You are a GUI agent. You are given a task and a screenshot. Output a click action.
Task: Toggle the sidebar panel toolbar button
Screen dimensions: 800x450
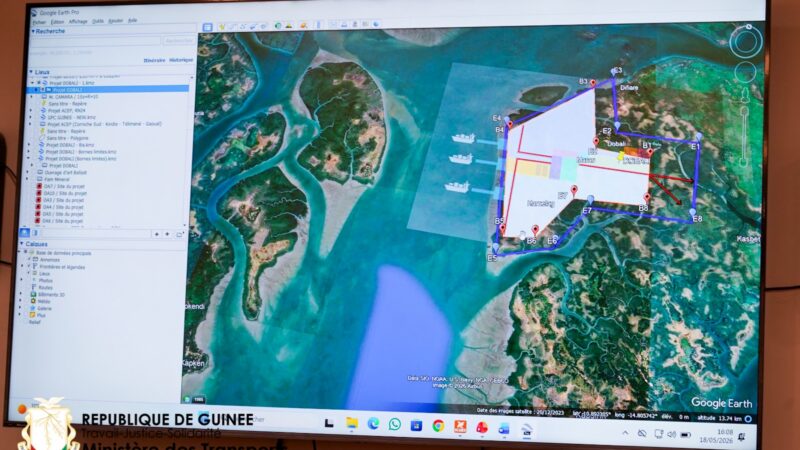click(x=207, y=27)
